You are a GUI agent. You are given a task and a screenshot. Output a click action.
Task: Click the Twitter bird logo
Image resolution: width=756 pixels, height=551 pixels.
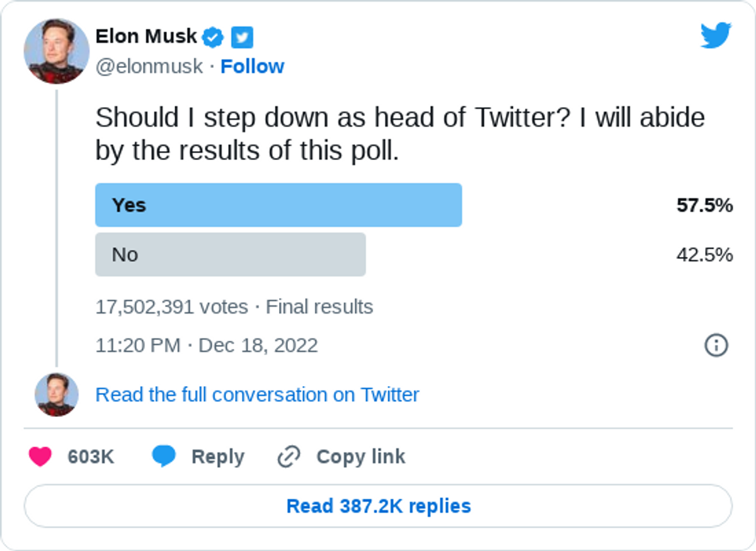pyautogui.click(x=716, y=35)
